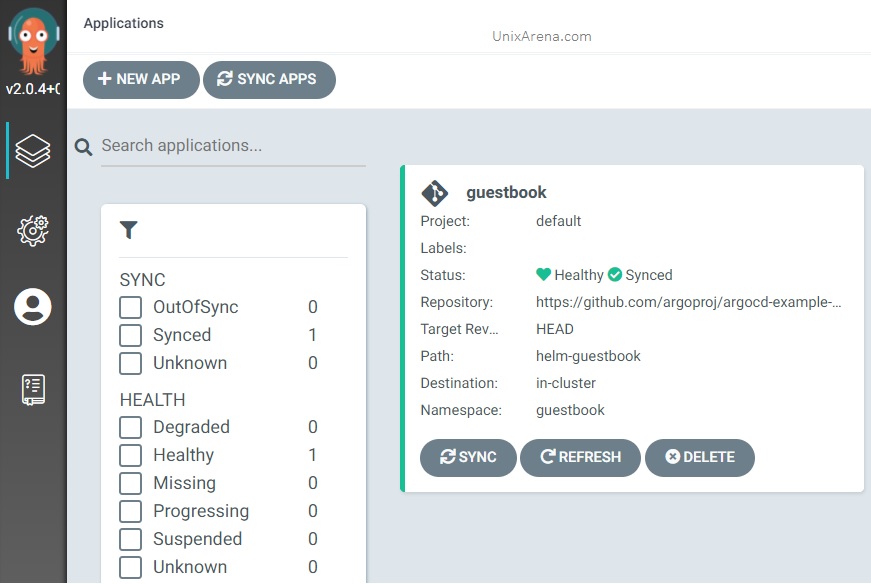Click the Argo CD octopus logo
This screenshot has height=584, width=871.
[33, 42]
